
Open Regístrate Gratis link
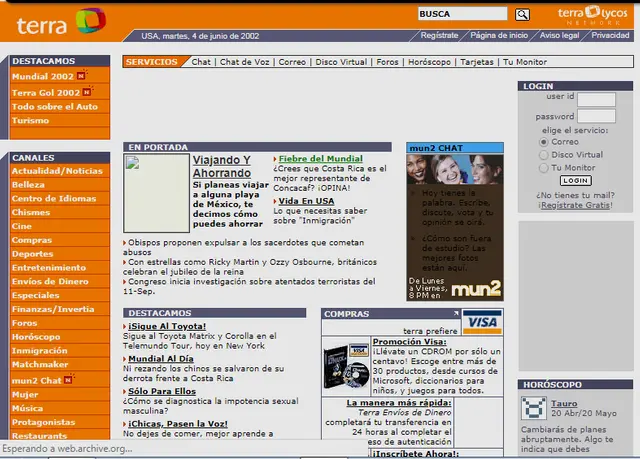click(576, 205)
